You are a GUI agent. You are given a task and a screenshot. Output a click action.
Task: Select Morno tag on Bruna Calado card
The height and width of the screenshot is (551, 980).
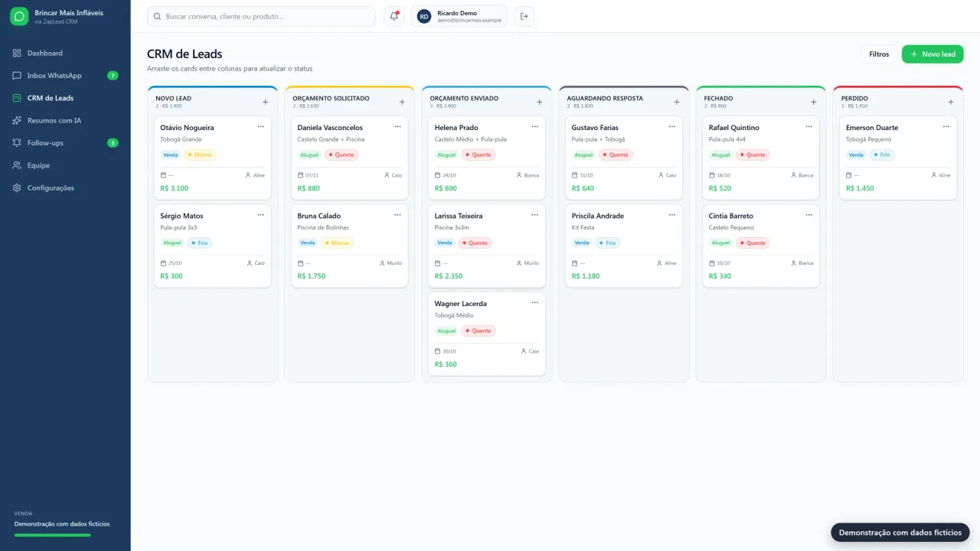click(x=337, y=243)
